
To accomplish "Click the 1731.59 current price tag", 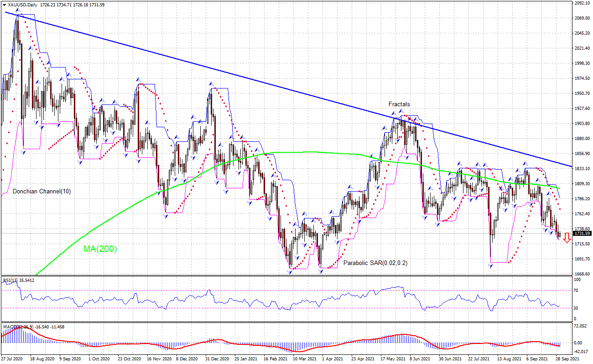I will click(x=582, y=234).
